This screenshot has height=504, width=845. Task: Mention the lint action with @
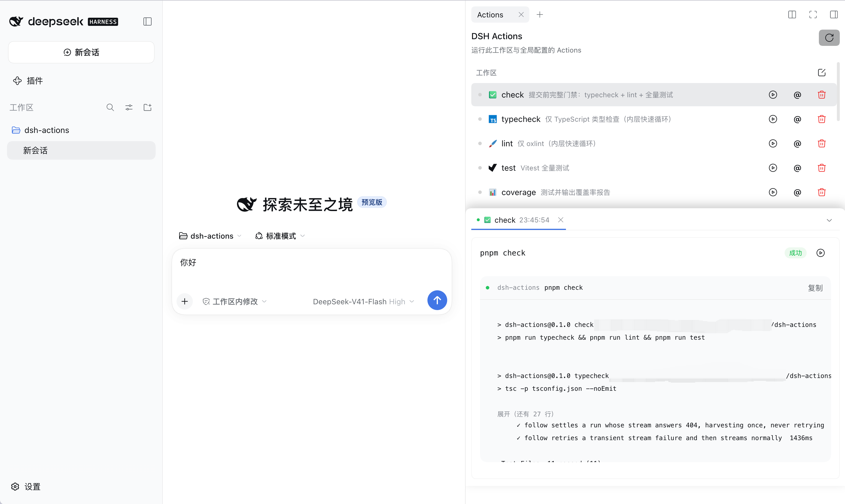(x=797, y=144)
